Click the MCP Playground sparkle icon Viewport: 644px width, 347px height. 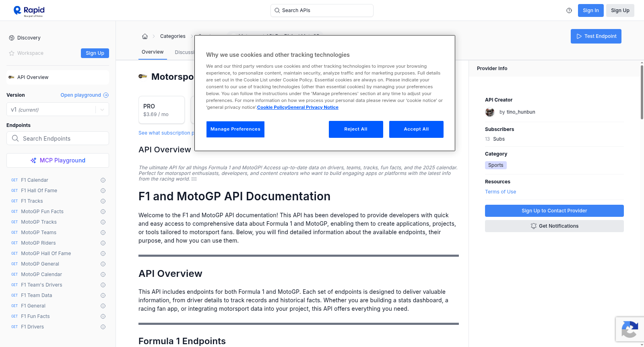33,160
